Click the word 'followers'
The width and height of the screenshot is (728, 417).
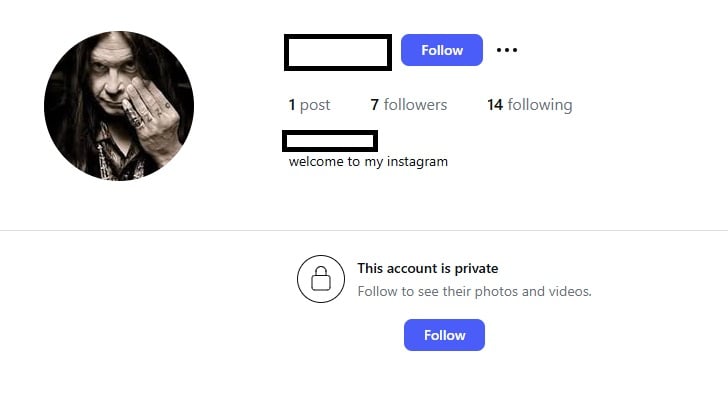click(415, 105)
